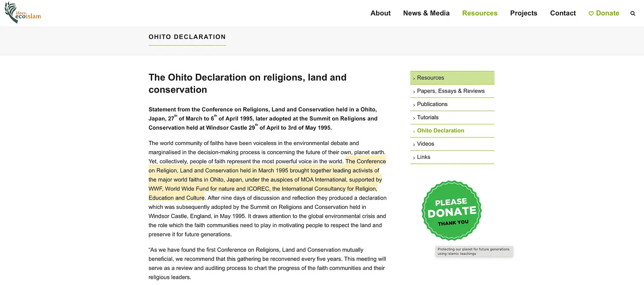
Task: Open the Links sidebar item
Action: click(452, 157)
